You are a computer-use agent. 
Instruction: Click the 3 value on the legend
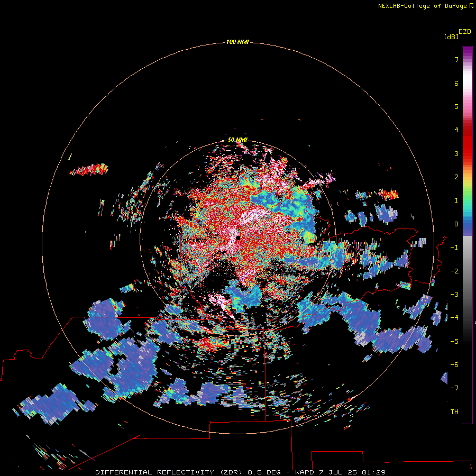456,153
